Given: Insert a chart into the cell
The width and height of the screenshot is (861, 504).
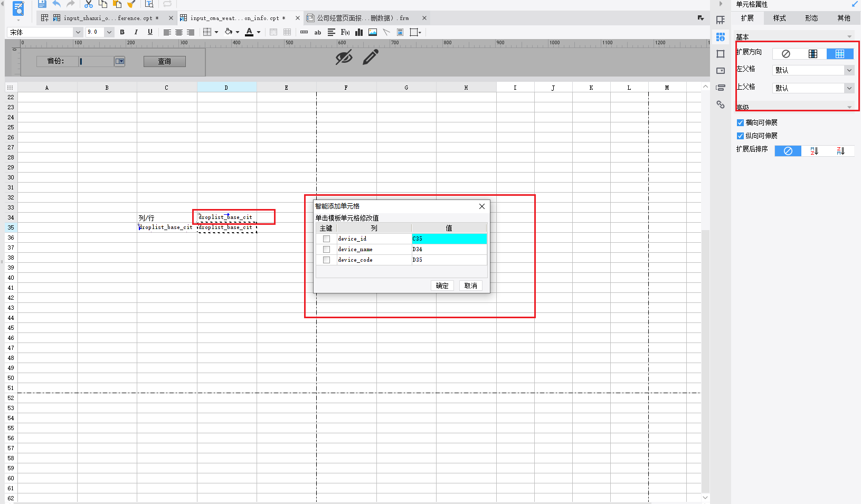Looking at the screenshot, I should pyautogui.click(x=359, y=32).
